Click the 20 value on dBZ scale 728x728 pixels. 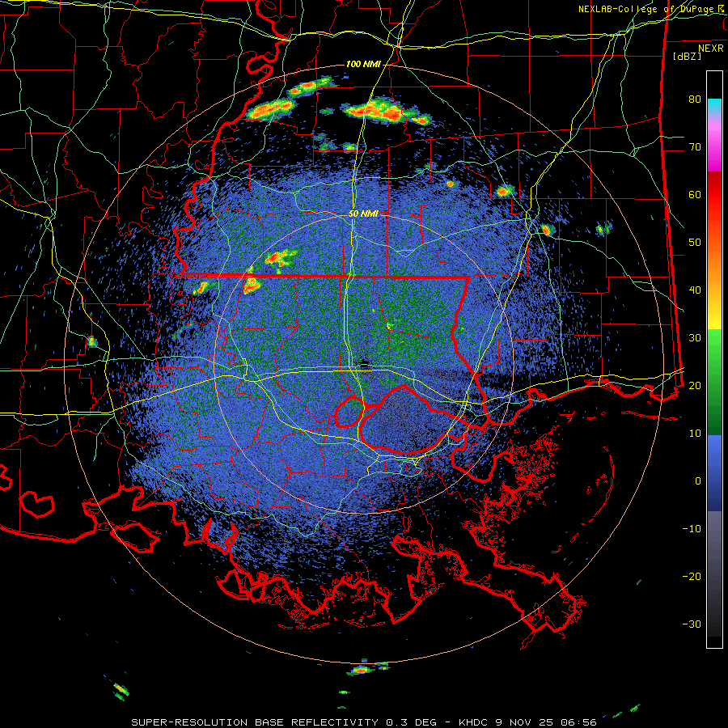(x=695, y=385)
